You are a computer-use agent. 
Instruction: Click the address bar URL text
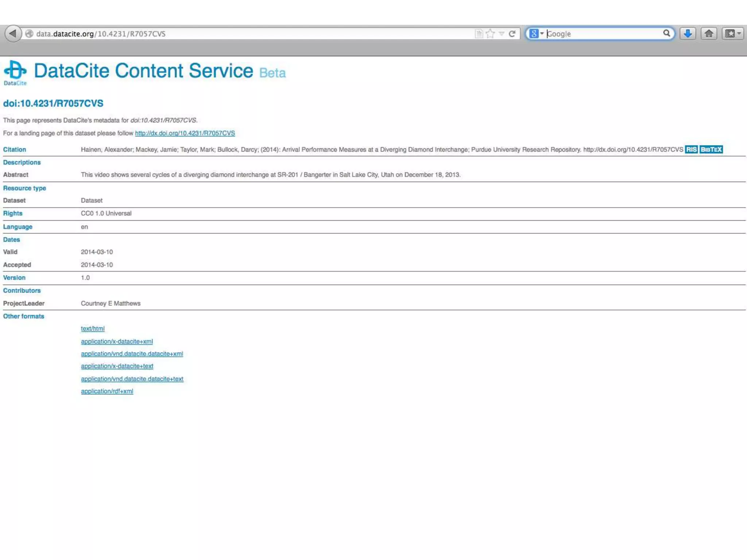pos(101,34)
